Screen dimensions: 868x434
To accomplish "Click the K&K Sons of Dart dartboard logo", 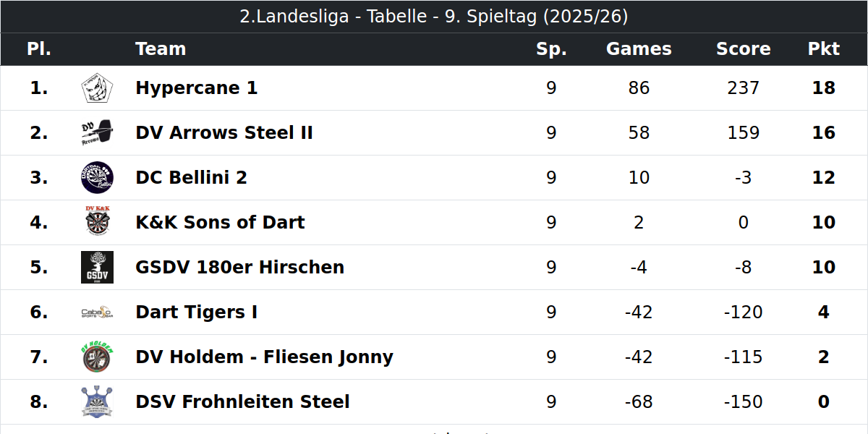I will tap(97, 223).
